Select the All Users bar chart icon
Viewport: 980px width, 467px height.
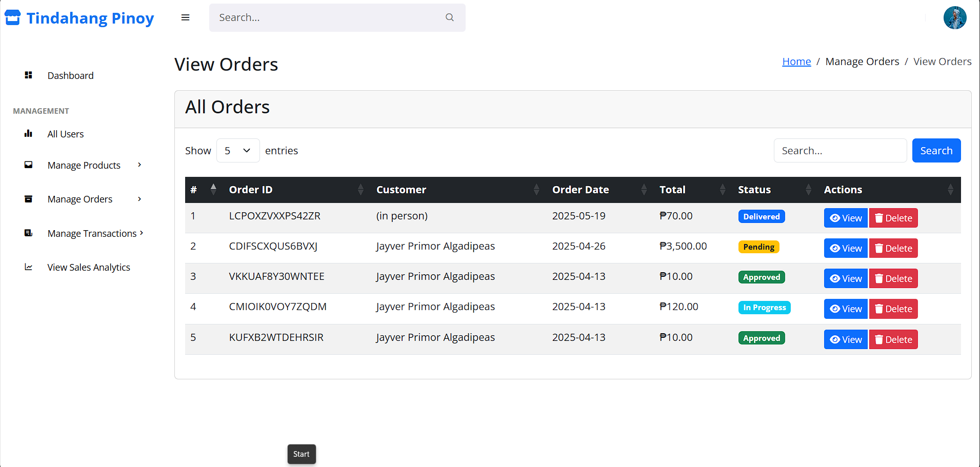[29, 134]
